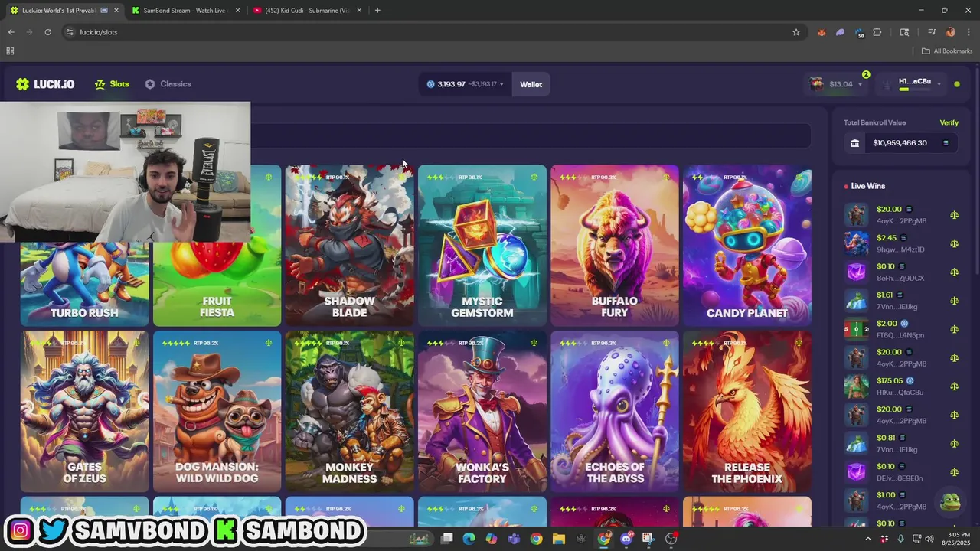Click provably-fair icon on Candy Planet card
The height and width of the screenshot is (551, 980).
click(x=799, y=178)
